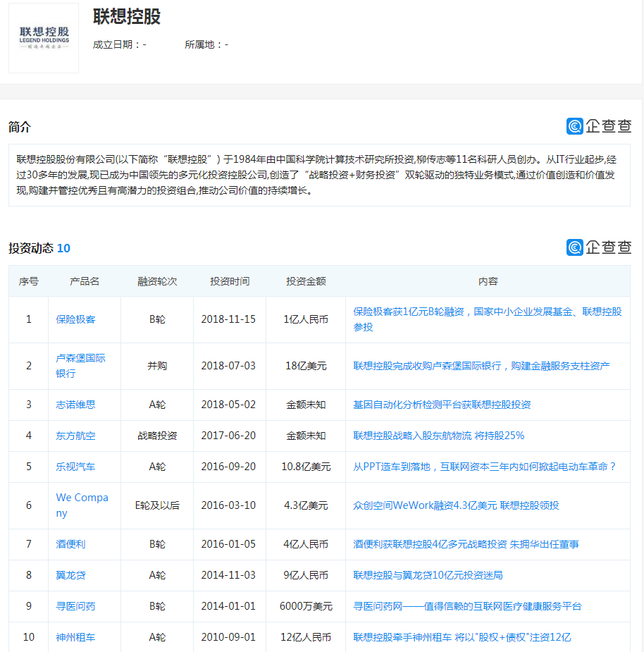Select the date 2014-01-01
644x652 pixels.
[228, 606]
